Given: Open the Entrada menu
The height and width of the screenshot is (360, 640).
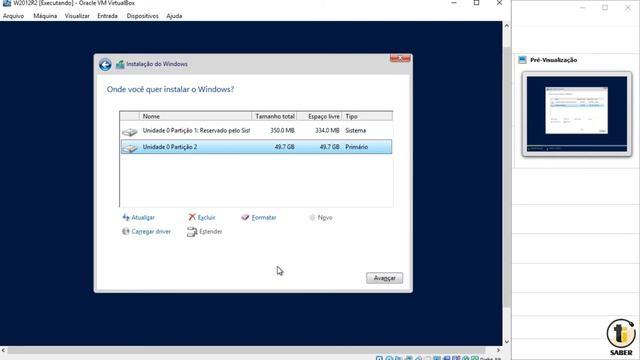Looking at the screenshot, I should (x=107, y=16).
